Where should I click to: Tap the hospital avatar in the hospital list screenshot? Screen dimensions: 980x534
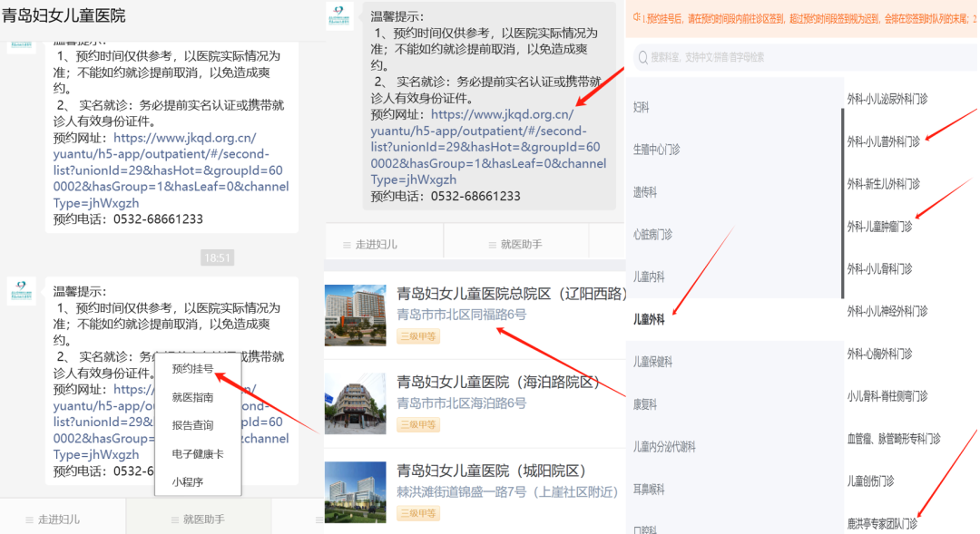click(340, 15)
